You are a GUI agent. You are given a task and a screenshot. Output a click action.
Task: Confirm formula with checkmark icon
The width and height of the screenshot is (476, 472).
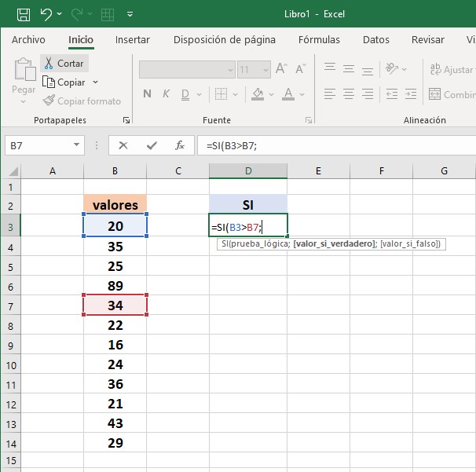pyautogui.click(x=152, y=146)
